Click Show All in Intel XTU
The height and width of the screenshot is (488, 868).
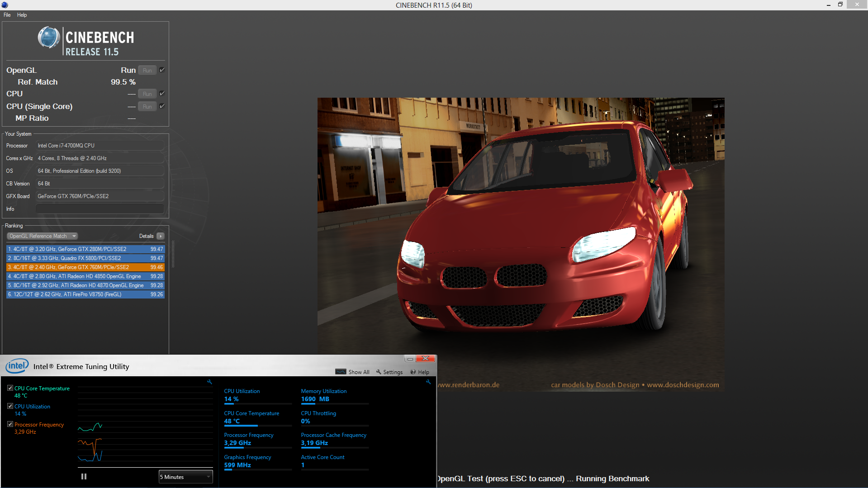tap(352, 372)
